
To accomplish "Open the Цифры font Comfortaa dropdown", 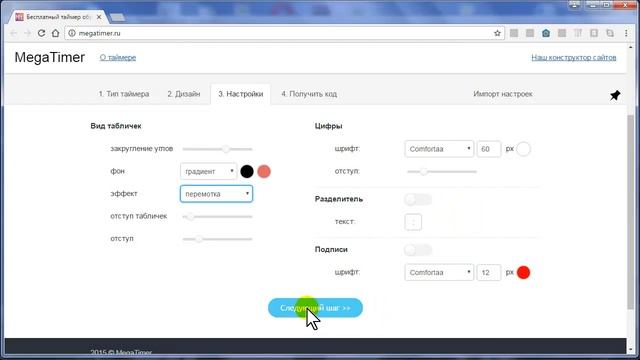I will click(439, 149).
